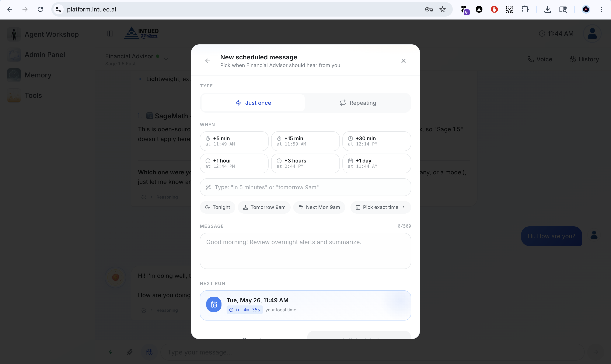This screenshot has width=611, height=364.
Task: Open the History panel
Action: click(x=584, y=59)
